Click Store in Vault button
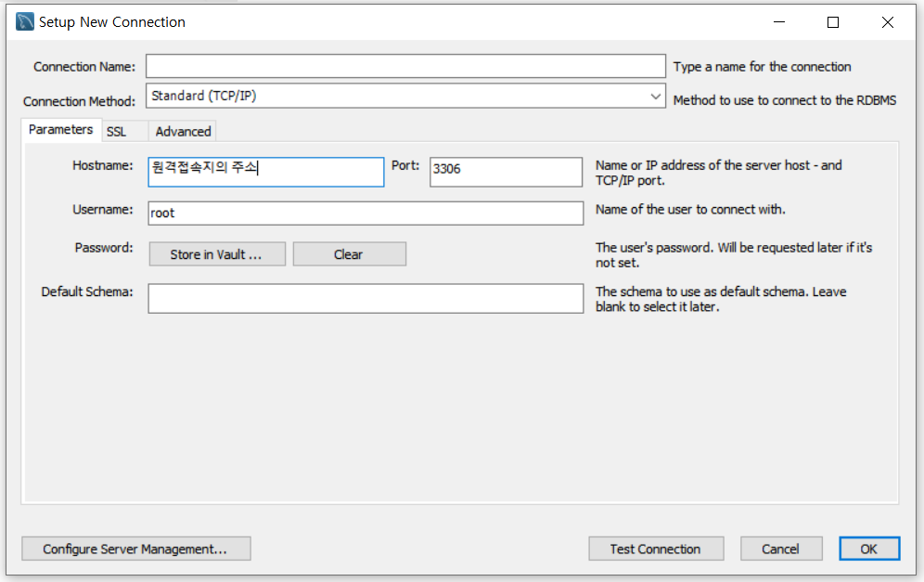 217,254
